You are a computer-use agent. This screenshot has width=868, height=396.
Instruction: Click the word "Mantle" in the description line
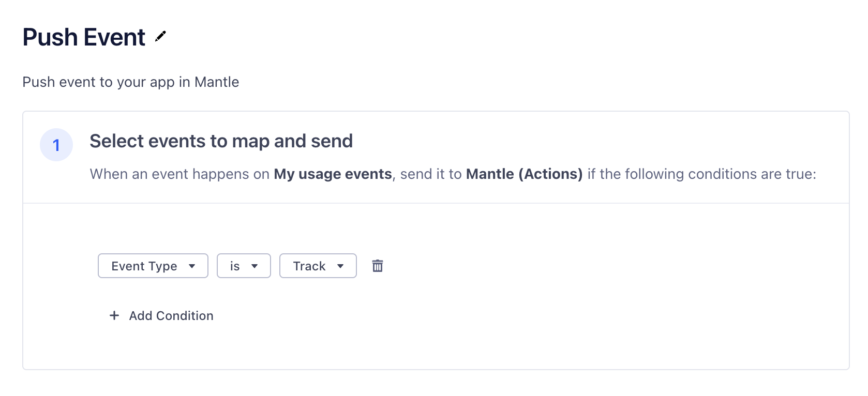pyautogui.click(x=217, y=82)
